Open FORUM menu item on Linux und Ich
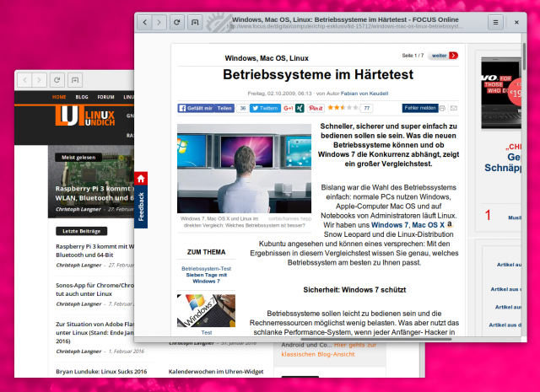This screenshot has height=392, width=540. coord(105,97)
